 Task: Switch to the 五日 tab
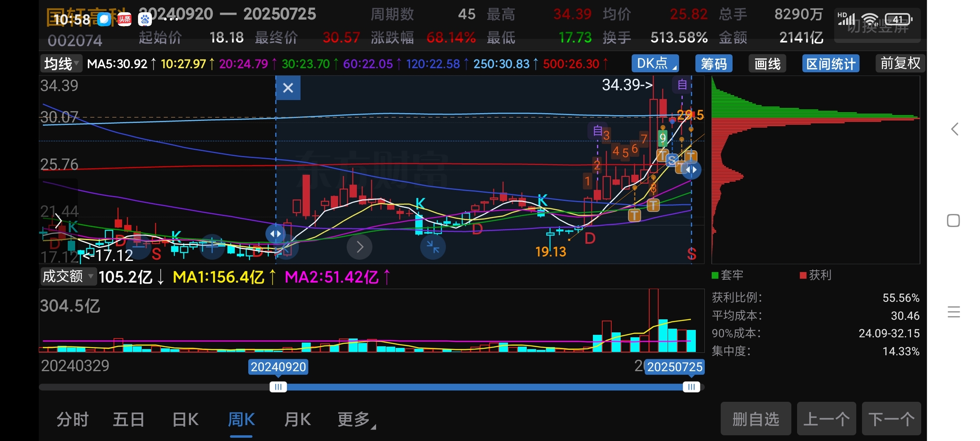(x=129, y=419)
